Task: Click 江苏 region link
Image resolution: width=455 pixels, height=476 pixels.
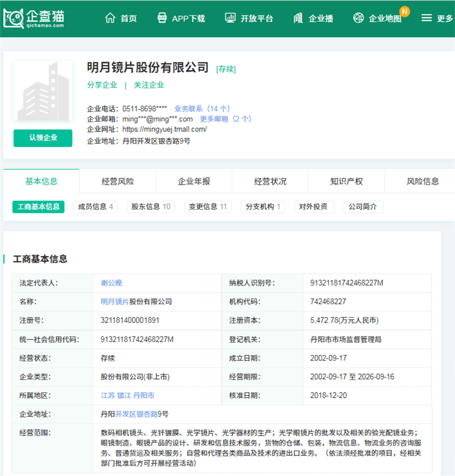Action: 108,395
